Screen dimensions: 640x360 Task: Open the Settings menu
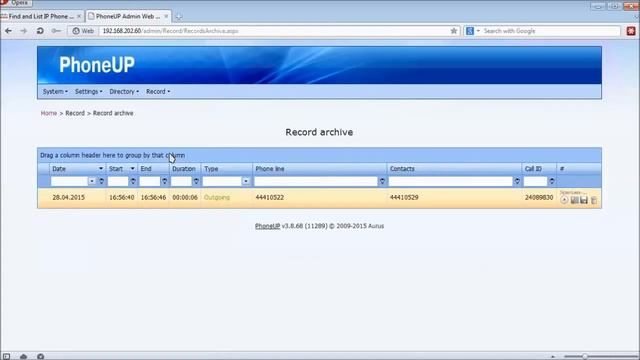89,91
